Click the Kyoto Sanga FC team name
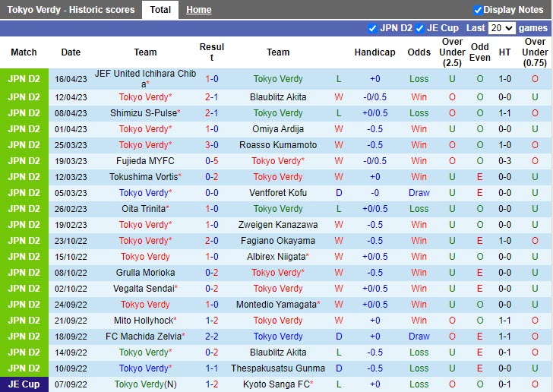 [276, 384]
